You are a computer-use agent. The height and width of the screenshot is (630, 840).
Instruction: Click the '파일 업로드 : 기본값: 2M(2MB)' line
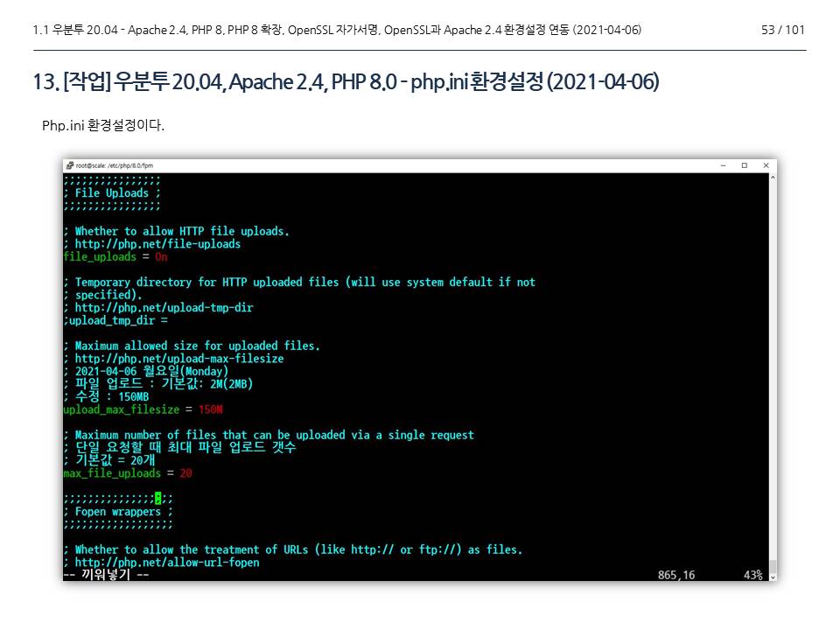coord(158,384)
